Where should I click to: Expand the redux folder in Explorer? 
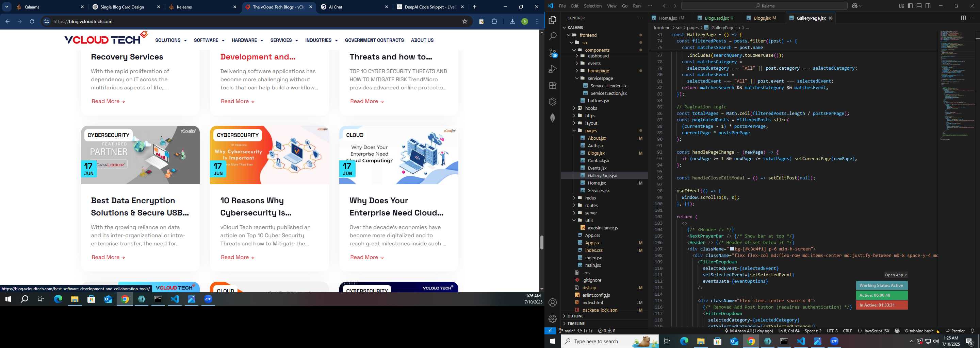[x=591, y=198]
